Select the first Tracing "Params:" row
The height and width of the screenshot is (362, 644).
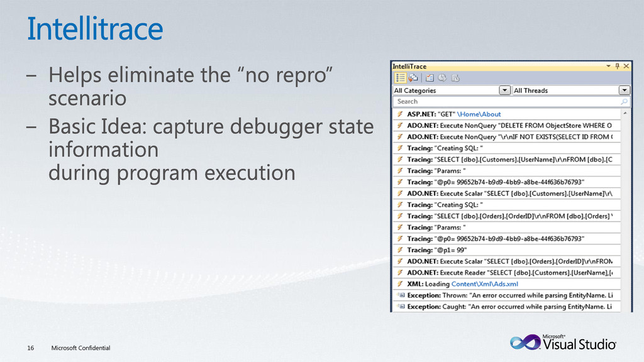pos(506,171)
